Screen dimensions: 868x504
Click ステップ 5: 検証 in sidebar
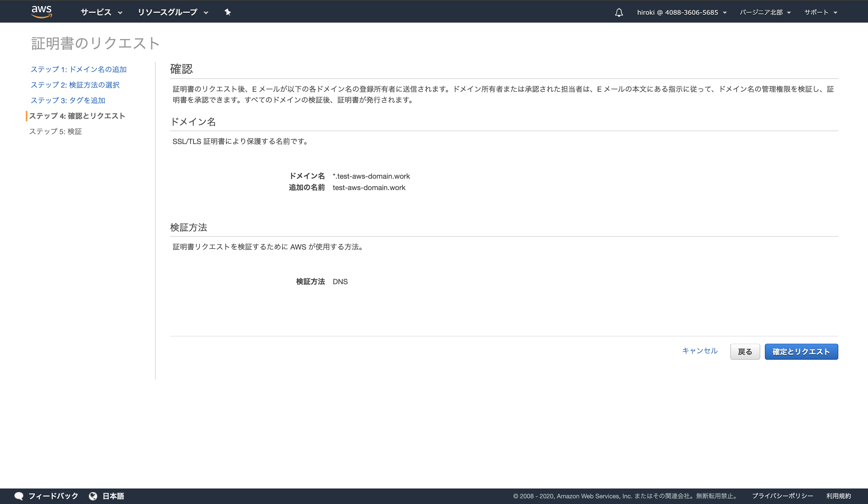[x=56, y=131]
